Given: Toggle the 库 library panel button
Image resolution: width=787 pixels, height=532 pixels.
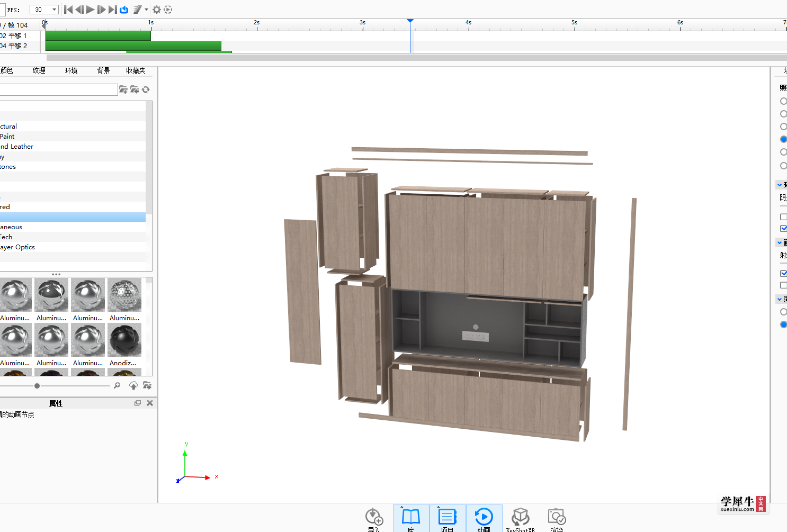Looking at the screenshot, I should point(411,519).
